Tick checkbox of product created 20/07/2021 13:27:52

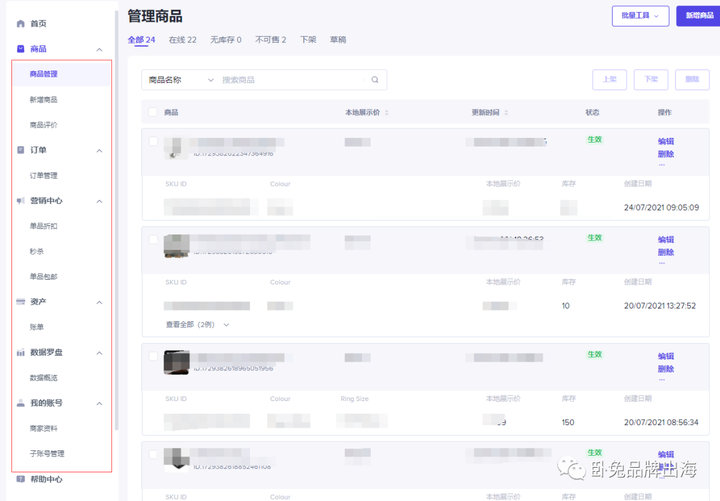point(153,240)
